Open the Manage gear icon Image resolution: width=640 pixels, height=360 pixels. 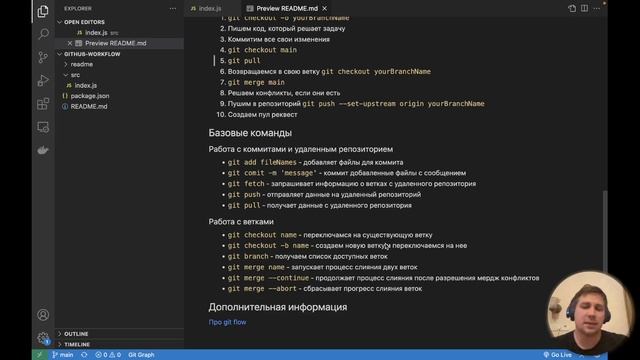[x=43, y=338]
